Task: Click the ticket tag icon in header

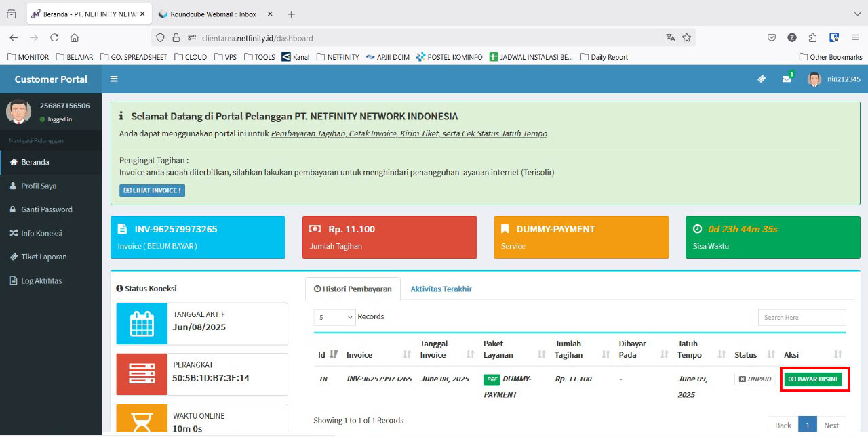Action: [x=762, y=79]
